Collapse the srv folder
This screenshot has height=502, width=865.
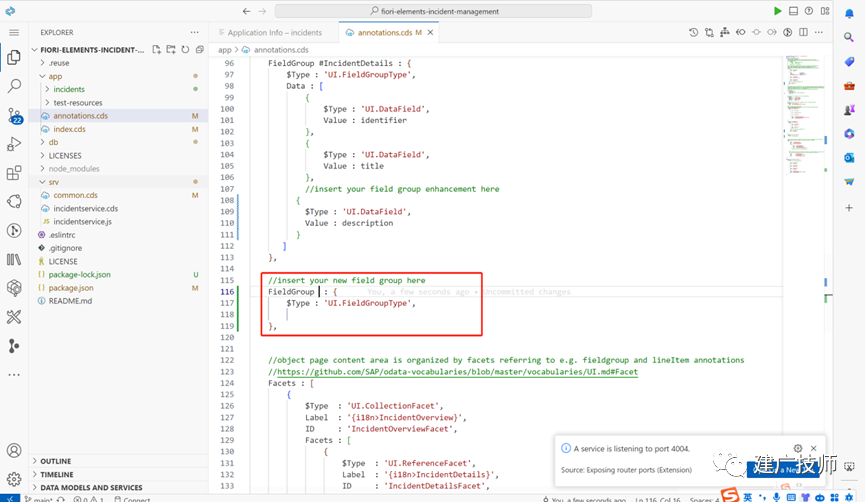pyautogui.click(x=53, y=182)
